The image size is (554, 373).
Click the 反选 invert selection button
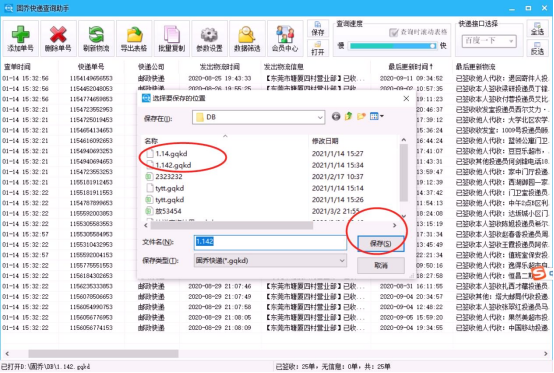[537, 48]
